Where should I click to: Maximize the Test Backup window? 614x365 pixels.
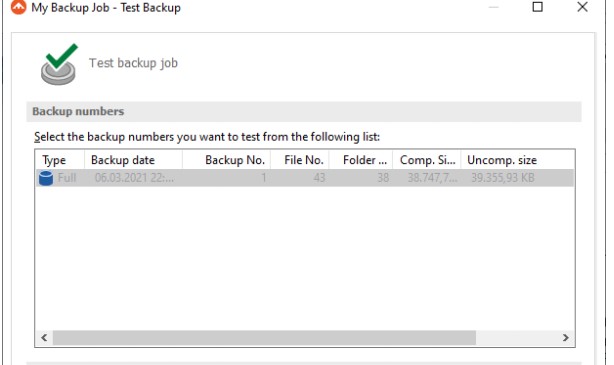point(538,7)
